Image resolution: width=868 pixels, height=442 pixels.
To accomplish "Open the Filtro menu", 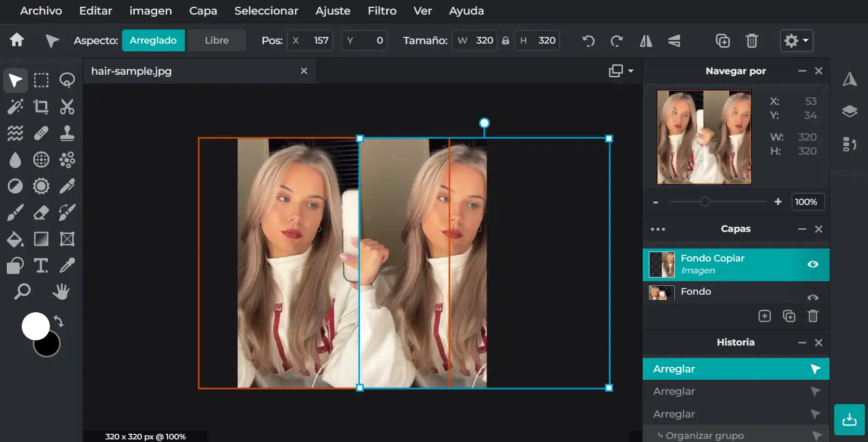I will pos(382,11).
